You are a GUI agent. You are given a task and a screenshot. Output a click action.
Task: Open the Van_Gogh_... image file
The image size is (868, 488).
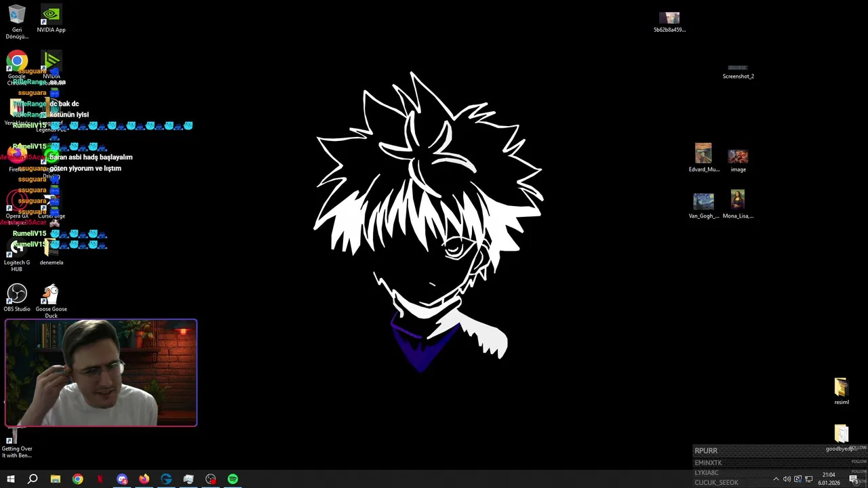coord(703,205)
